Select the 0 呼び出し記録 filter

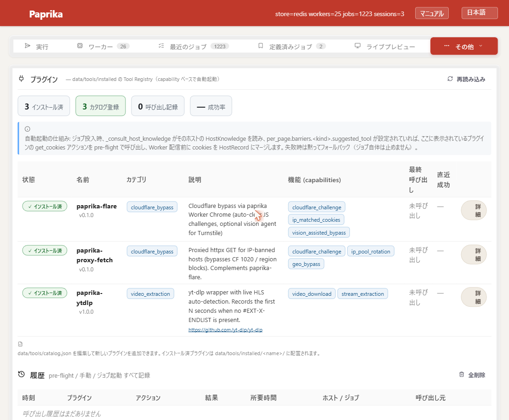pos(158,106)
